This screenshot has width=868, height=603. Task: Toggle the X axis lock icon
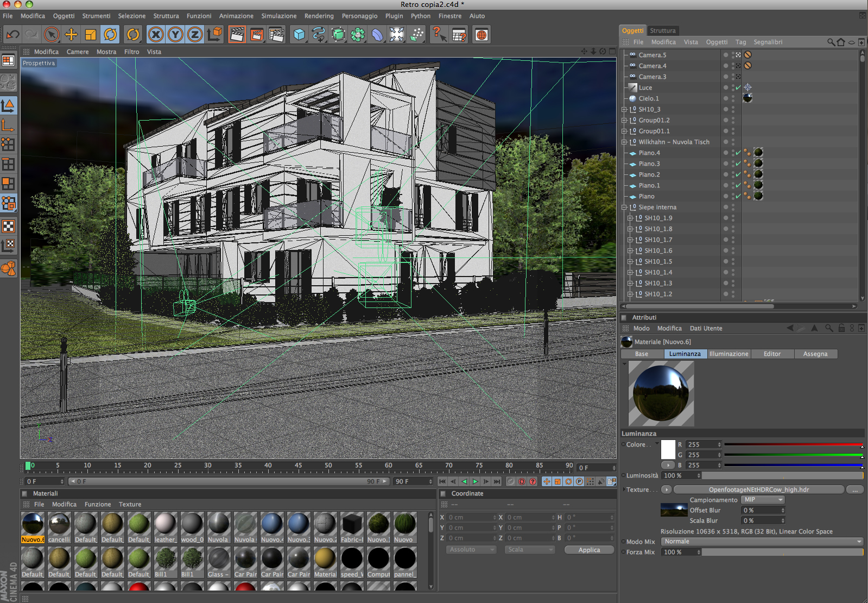(x=156, y=35)
